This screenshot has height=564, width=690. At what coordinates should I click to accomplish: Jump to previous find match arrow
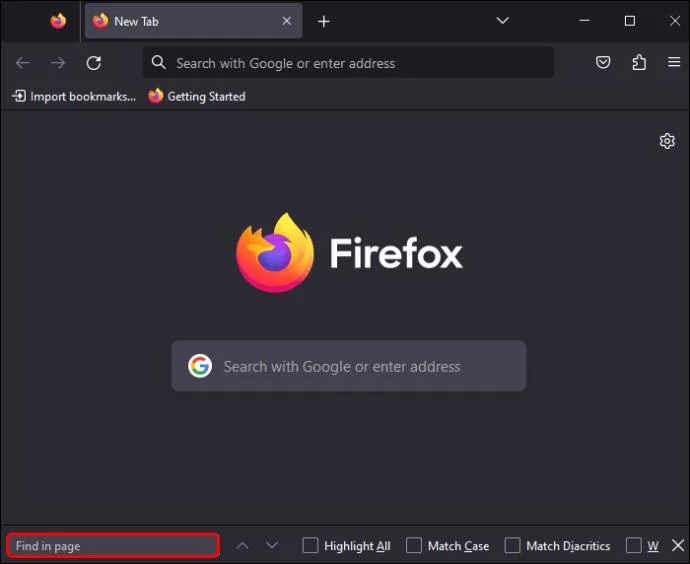click(242, 546)
